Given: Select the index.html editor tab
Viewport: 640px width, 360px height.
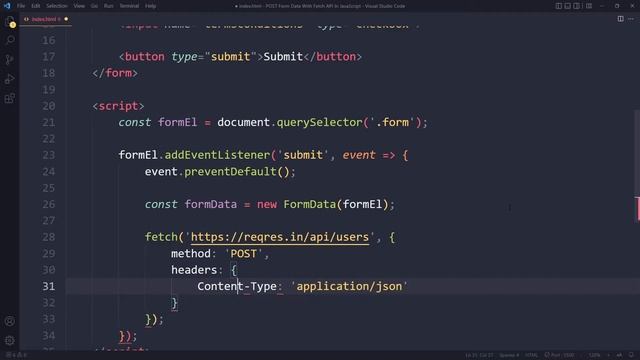Looking at the screenshot, I should (45, 19).
